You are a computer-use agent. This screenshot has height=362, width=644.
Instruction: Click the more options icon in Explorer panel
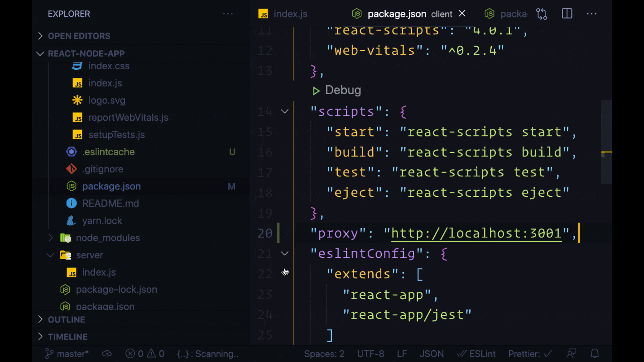(x=227, y=14)
